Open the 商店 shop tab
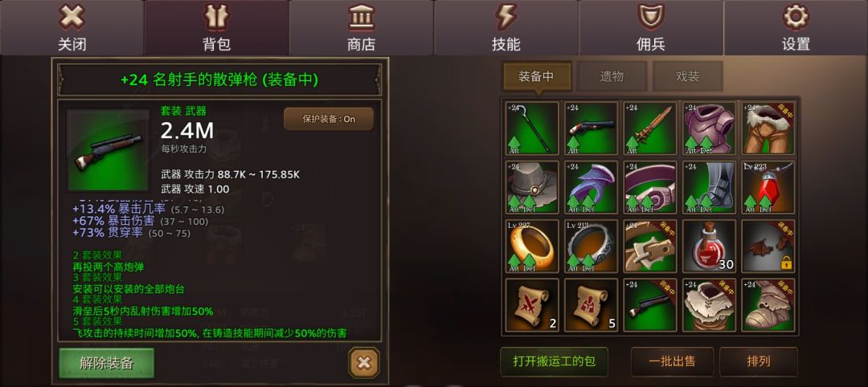This screenshot has width=868, height=387. 361,27
